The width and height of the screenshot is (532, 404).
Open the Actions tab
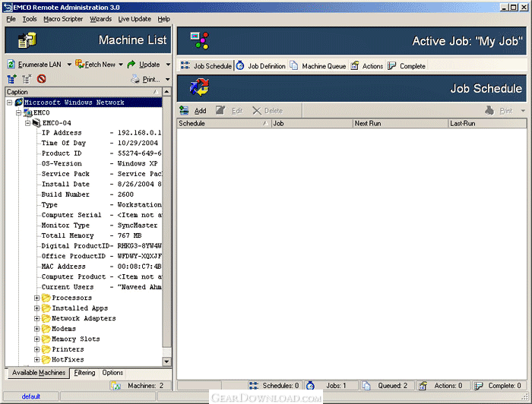[x=367, y=66]
